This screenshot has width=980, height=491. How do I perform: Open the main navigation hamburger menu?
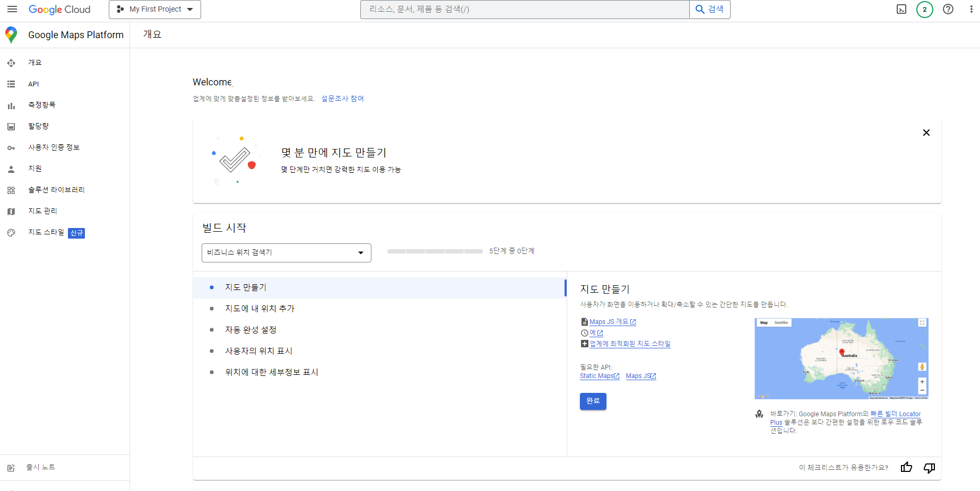click(x=12, y=9)
